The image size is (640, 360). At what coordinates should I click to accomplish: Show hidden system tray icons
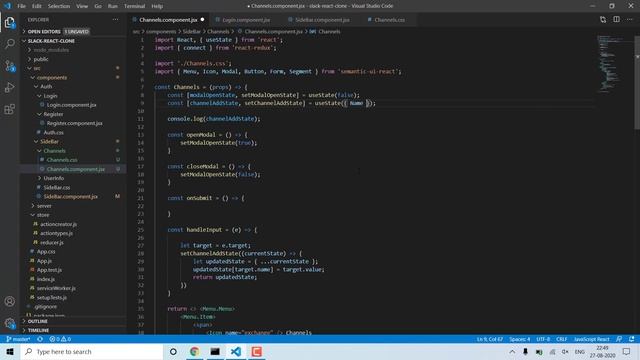512,351
